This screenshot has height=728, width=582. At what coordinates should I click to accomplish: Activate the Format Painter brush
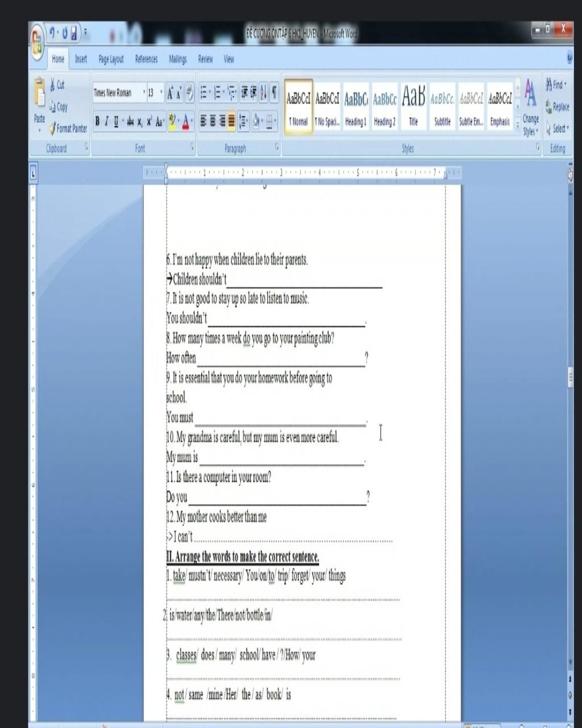53,128
